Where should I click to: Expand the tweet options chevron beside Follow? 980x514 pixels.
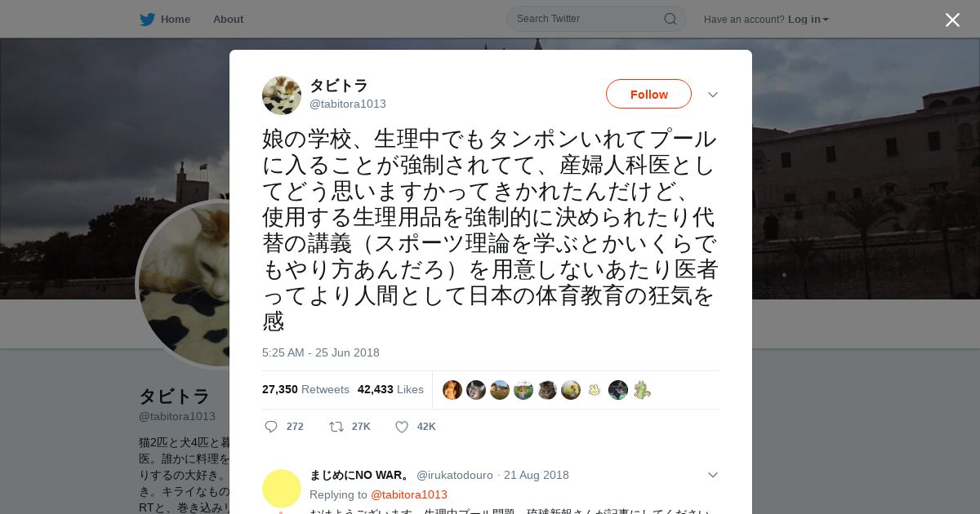[712, 95]
